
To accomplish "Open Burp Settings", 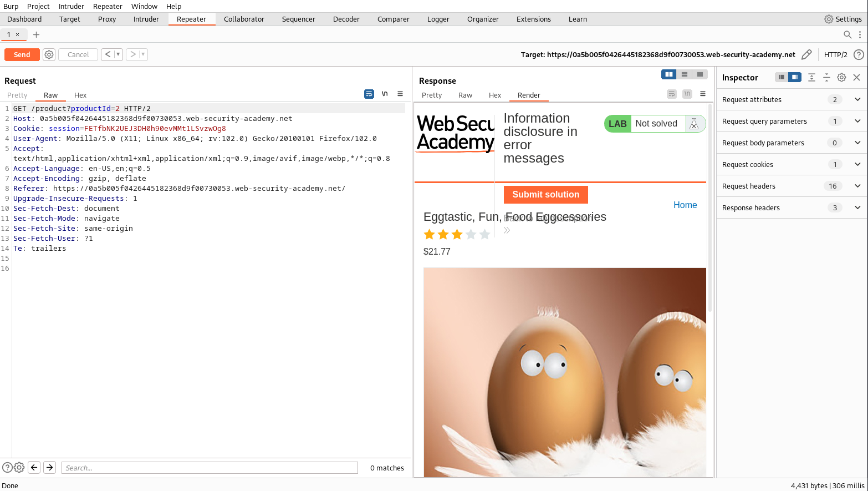I will pyautogui.click(x=843, y=19).
